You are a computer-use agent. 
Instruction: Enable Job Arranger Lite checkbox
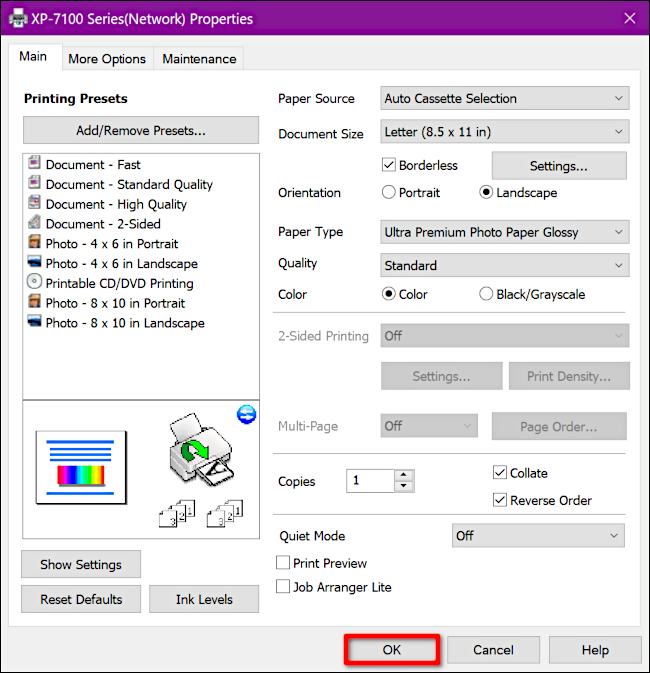coord(283,587)
